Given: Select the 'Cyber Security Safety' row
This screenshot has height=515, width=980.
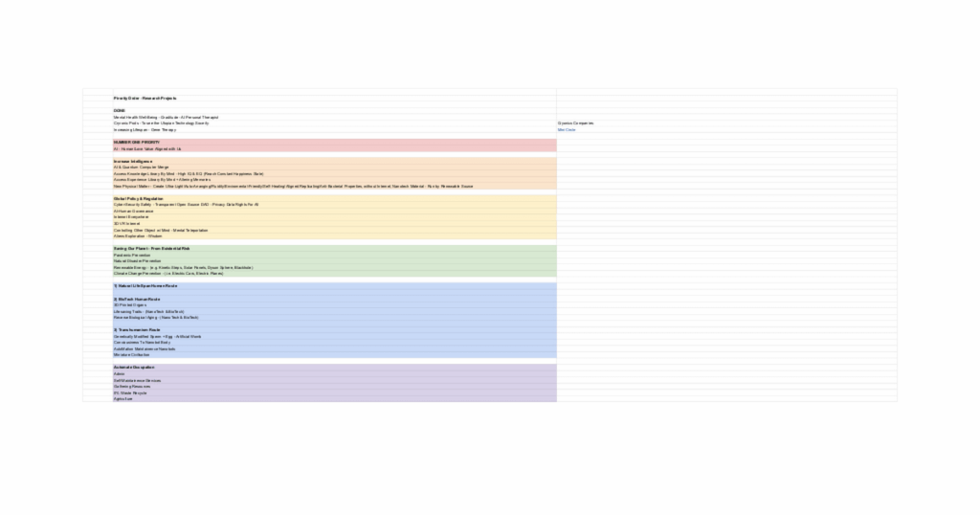Looking at the screenshot, I should coord(334,205).
